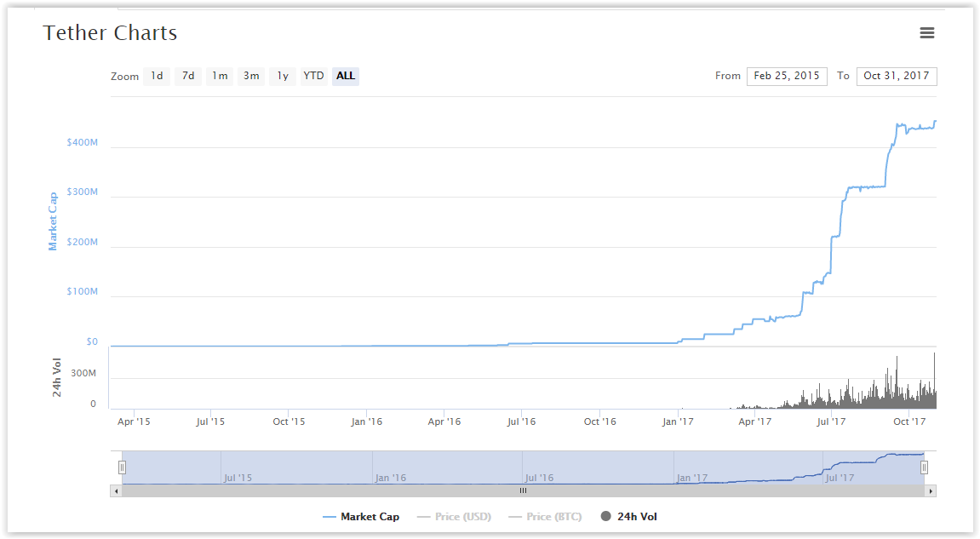
Task: Click the Apr '15 x-axis label
Action: 134,421
